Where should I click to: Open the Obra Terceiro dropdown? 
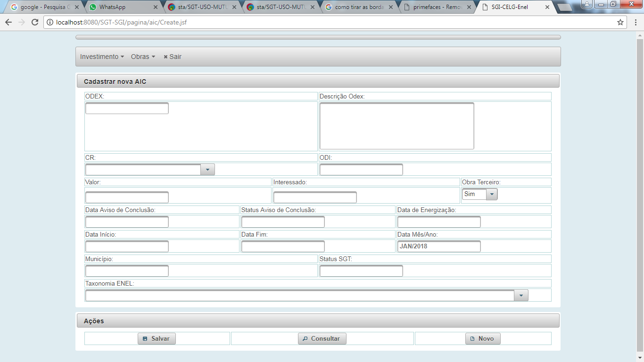click(x=492, y=194)
